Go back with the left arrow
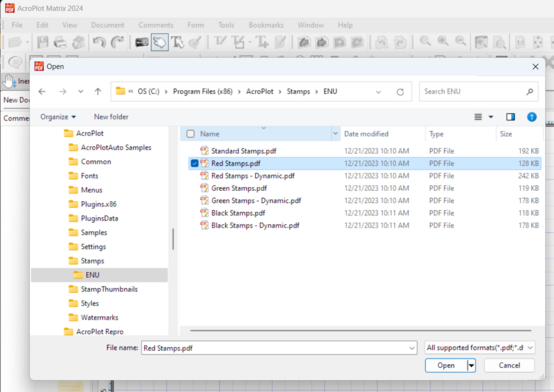Screen dimensions: 554x392 (x=42, y=92)
